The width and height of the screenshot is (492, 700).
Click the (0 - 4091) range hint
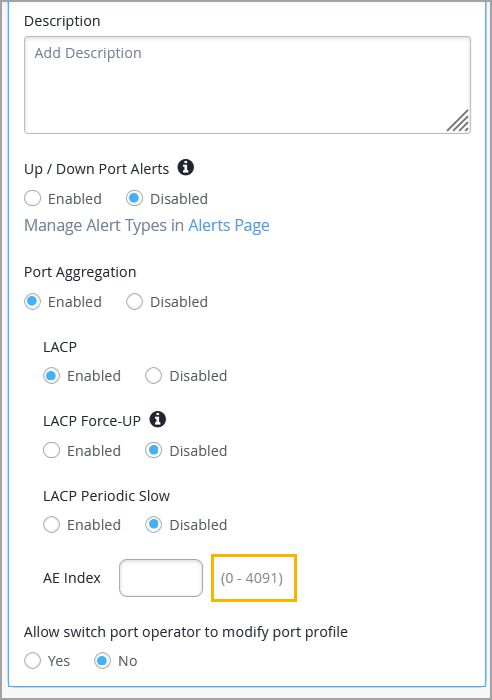252,578
